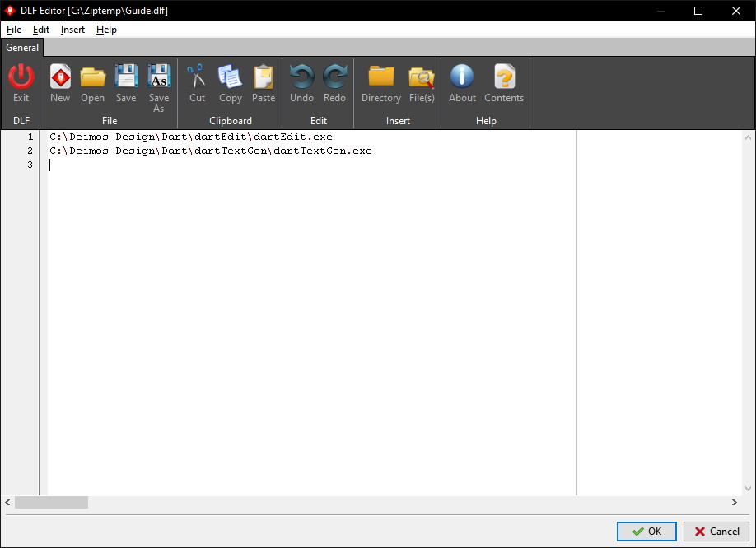
Task: Click line number 1 in the gutter
Action: [30, 137]
